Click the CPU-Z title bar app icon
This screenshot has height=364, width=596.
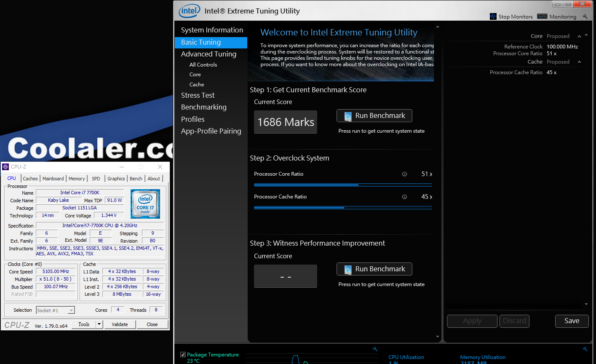(x=5, y=167)
